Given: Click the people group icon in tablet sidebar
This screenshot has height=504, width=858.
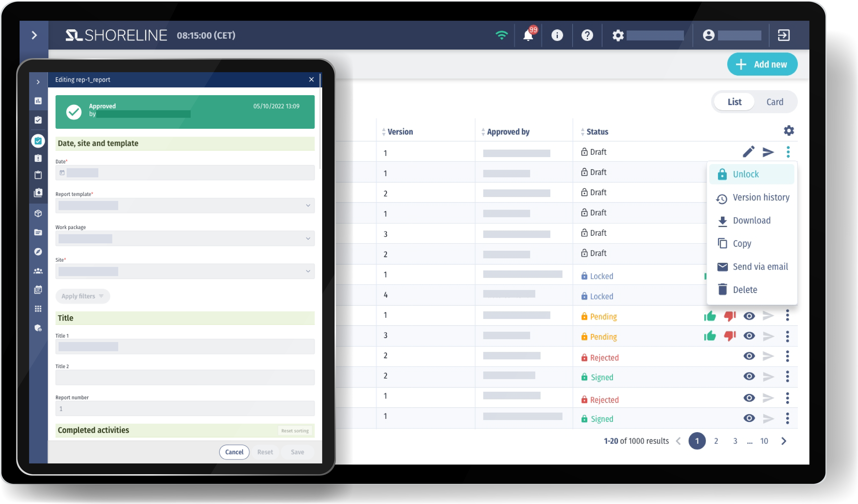Looking at the screenshot, I should pos(38,271).
